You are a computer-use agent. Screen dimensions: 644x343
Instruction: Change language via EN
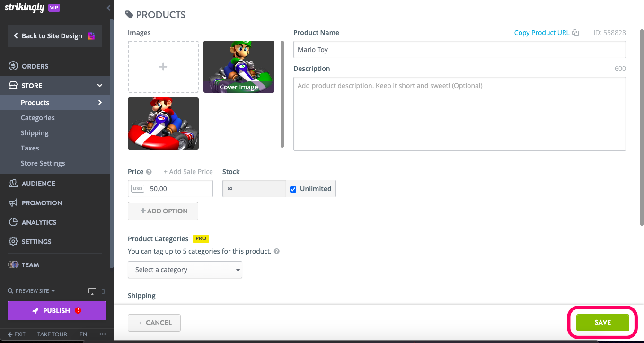point(83,334)
